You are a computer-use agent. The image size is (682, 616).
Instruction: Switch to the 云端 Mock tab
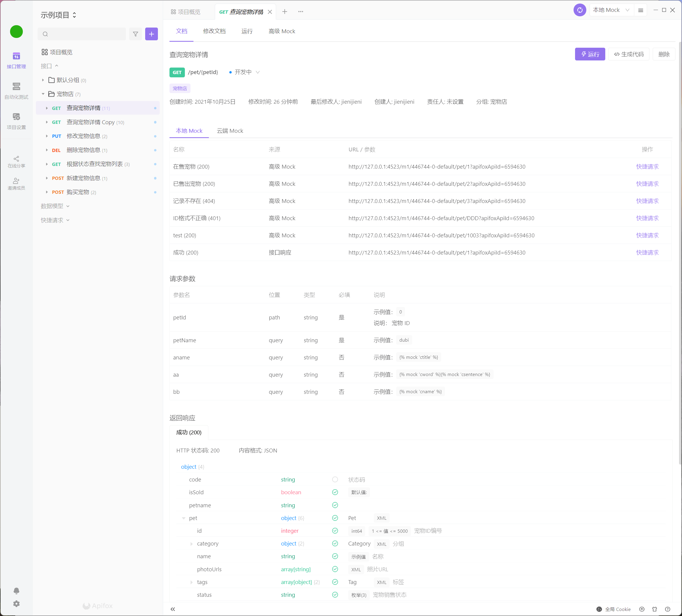(230, 131)
